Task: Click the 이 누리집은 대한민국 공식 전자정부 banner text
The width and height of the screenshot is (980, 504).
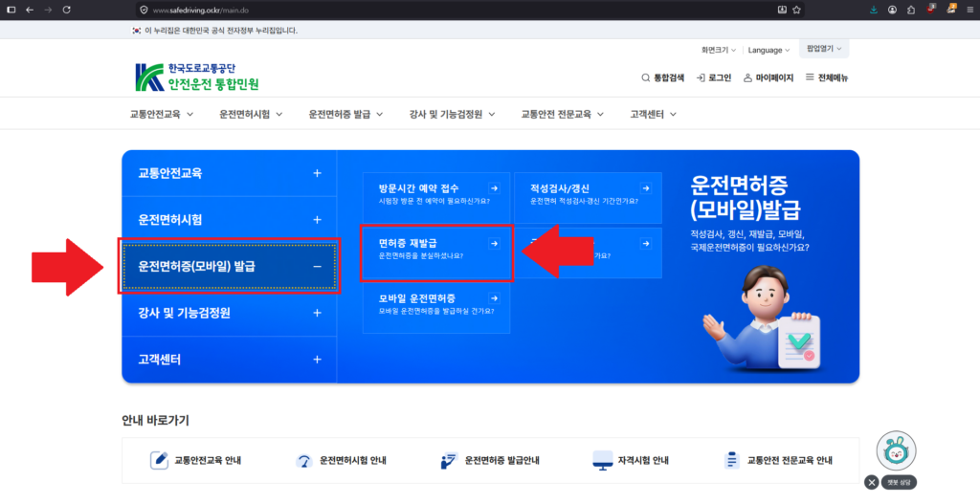Action: point(221,30)
